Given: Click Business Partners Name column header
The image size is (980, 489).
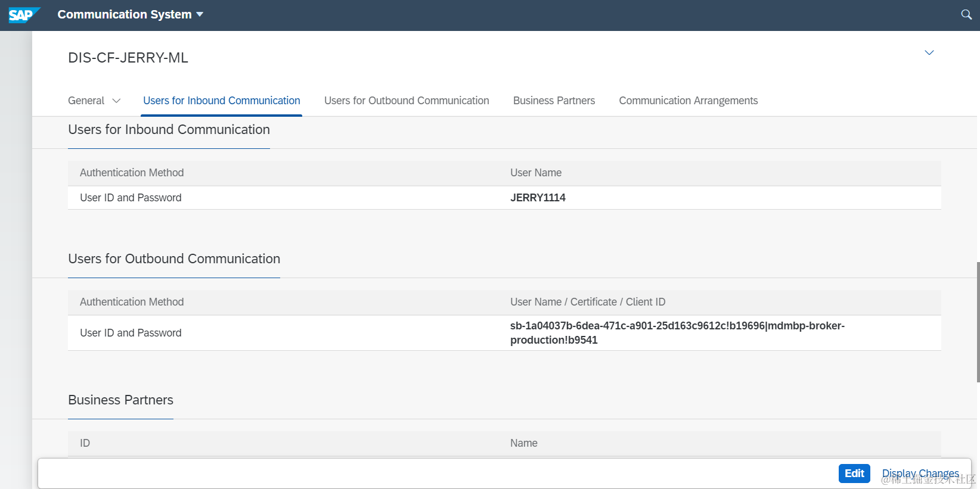Looking at the screenshot, I should click(524, 443).
